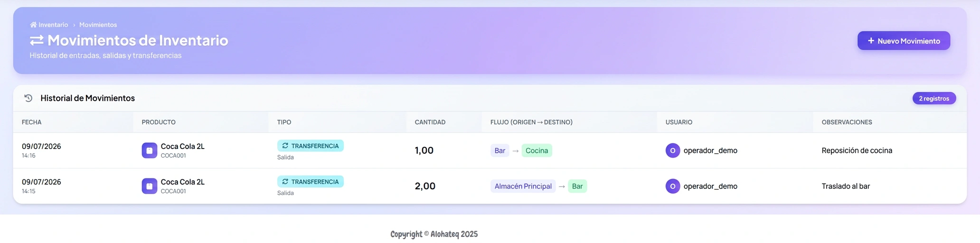Click the plus icon on Nuevo Movimiento

871,41
